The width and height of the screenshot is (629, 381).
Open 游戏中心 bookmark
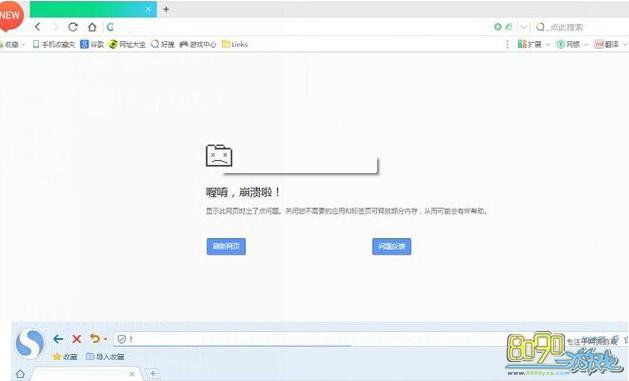coord(197,44)
